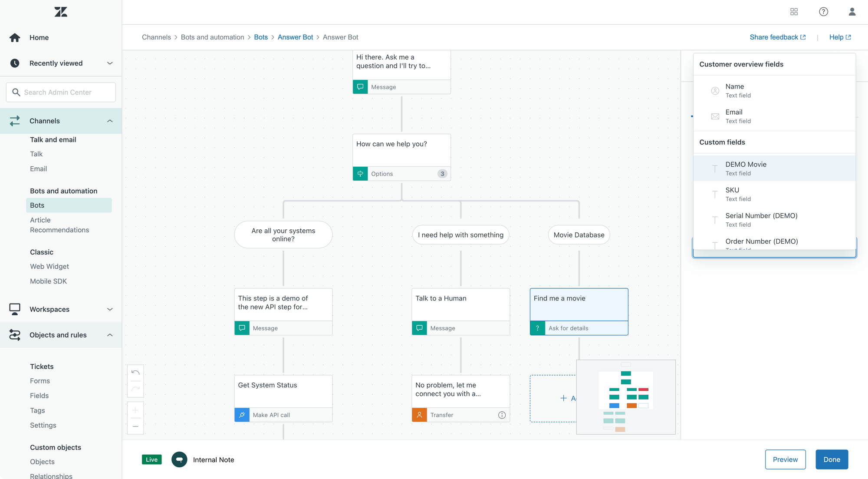Viewport: 868px width, 479px height.
Task: Open the user profile icon
Action: [852, 12]
